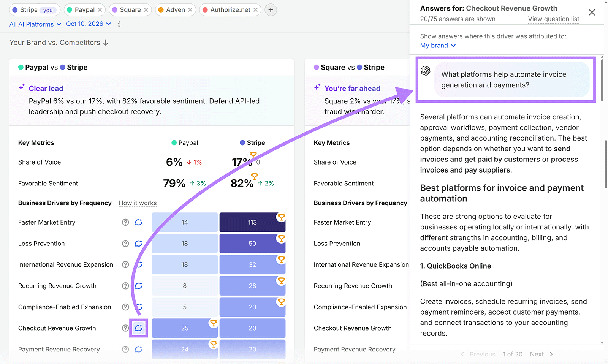Open answers icon for Faster Market Entry
The image size is (608, 364).
[139, 222]
